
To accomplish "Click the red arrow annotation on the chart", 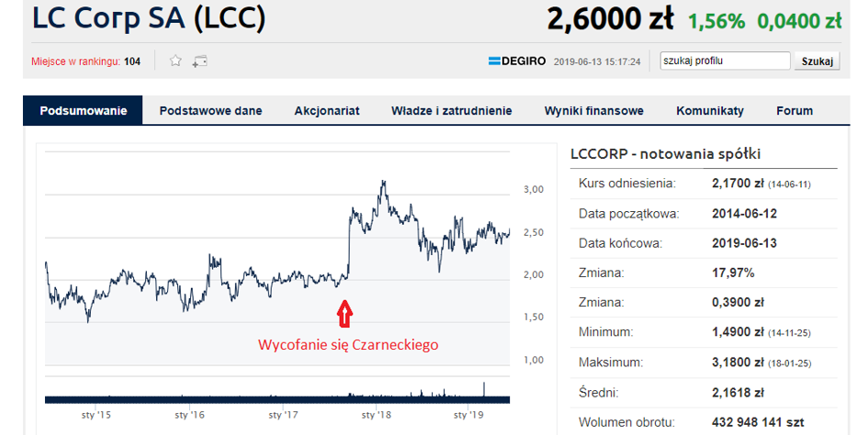I will coord(344,315).
